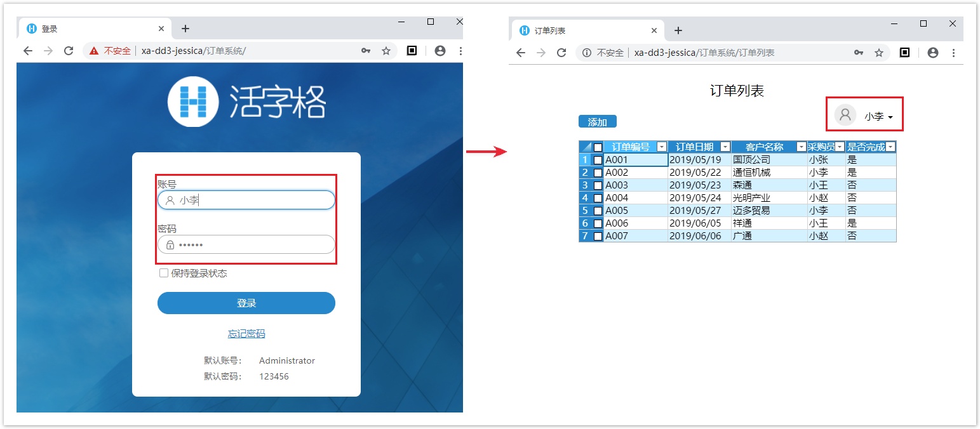980x429 pixels.
Task: Click forward arrow in 登录 window
Action: [x=48, y=51]
